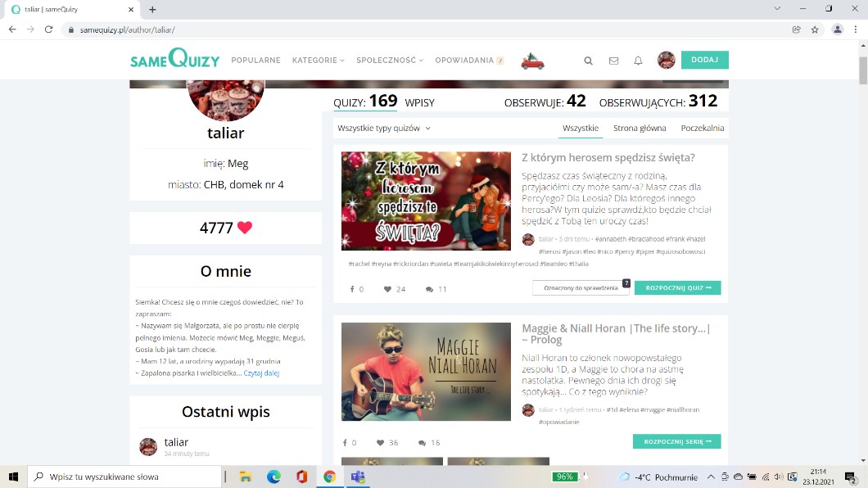The width and height of the screenshot is (868, 488).
Task: Share first quiz via Facebook icon
Action: coord(352,289)
